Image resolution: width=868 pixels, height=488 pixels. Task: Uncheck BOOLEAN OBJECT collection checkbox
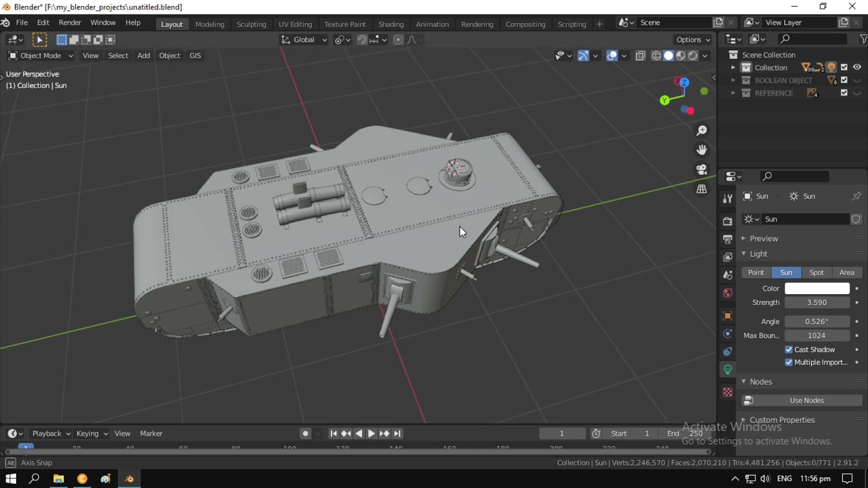tap(844, 80)
